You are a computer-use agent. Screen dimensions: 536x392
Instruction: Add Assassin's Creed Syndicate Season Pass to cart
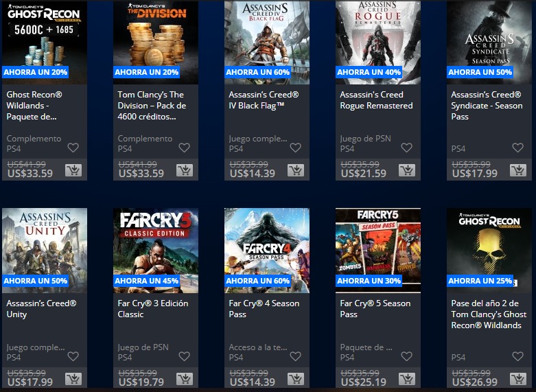[518, 170]
